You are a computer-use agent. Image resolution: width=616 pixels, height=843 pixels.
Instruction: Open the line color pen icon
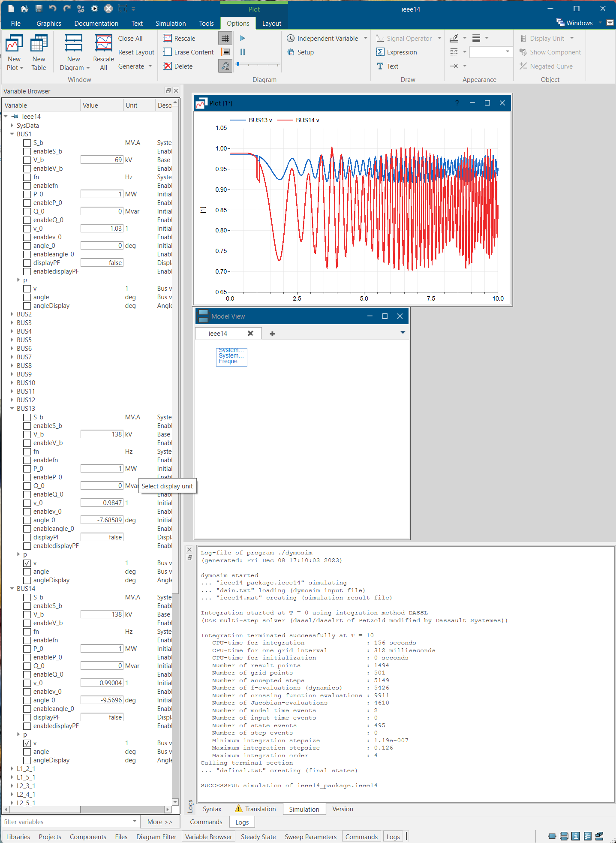(x=454, y=38)
